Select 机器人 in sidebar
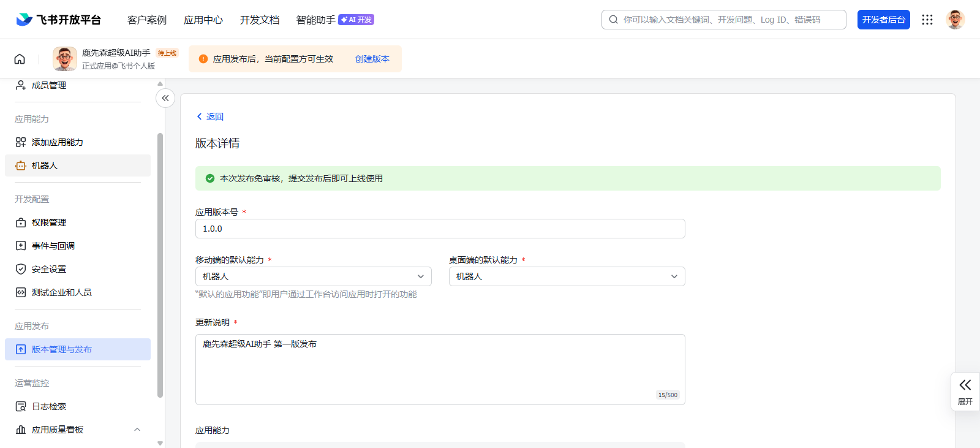 (x=78, y=165)
